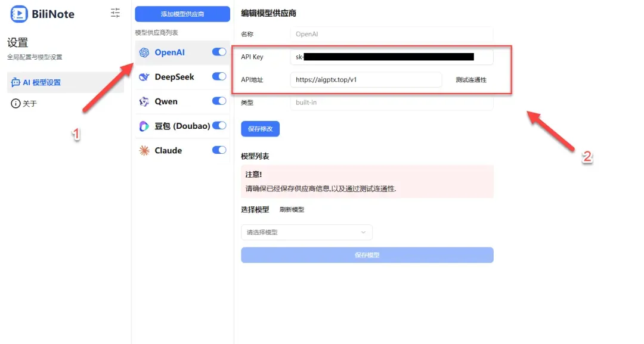The width and height of the screenshot is (644, 344).
Task: Click the 添加模型供应商 button
Action: (x=182, y=14)
